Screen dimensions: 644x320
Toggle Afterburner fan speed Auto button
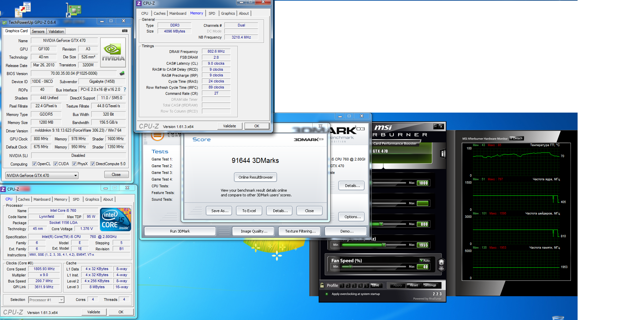(x=425, y=260)
